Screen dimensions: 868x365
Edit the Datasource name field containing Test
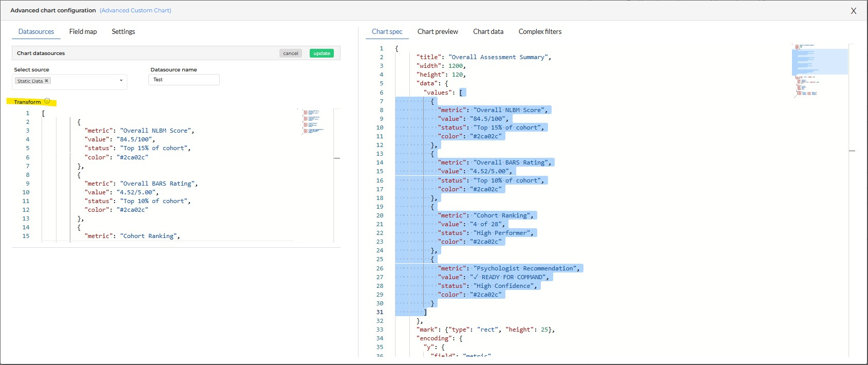(184, 80)
